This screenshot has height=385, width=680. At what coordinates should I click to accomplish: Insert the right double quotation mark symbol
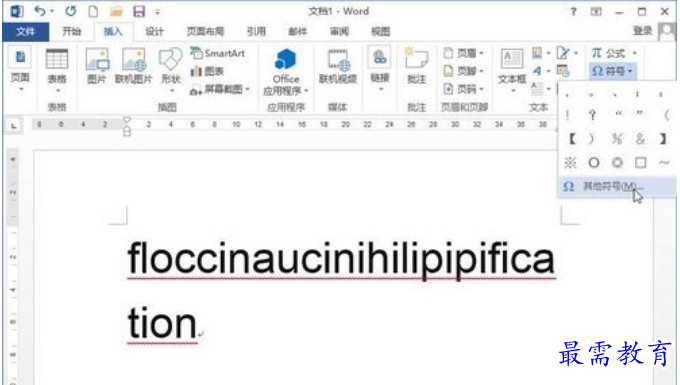coord(640,114)
